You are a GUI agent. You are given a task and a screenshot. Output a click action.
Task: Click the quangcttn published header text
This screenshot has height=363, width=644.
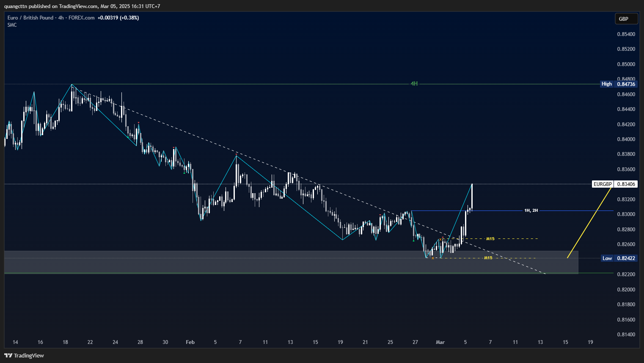[x=82, y=6]
